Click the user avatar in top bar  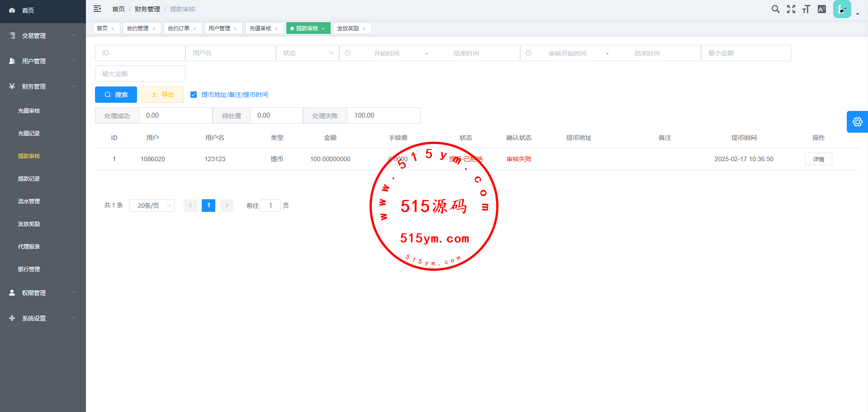coord(842,9)
